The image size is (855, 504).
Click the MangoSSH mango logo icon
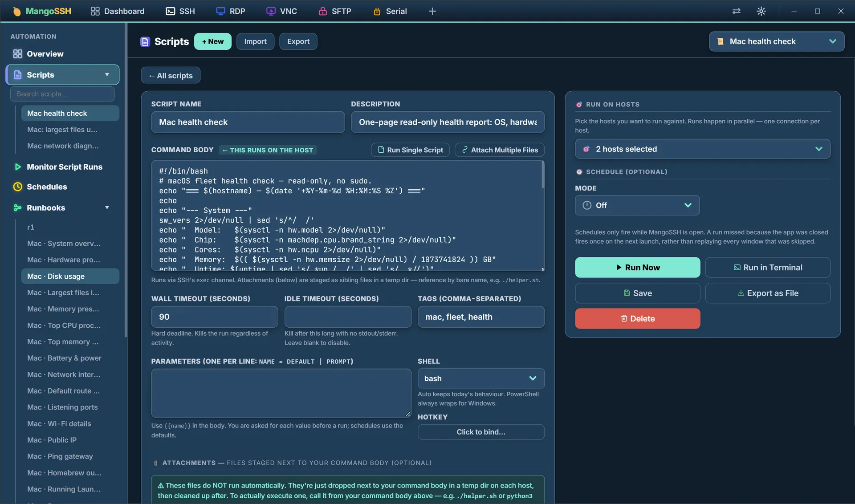pos(16,11)
